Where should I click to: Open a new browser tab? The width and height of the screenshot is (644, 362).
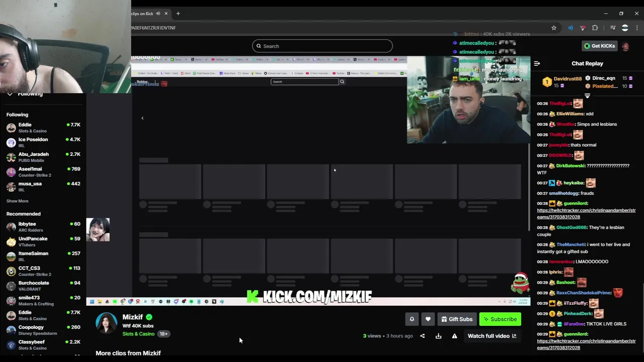(178, 14)
